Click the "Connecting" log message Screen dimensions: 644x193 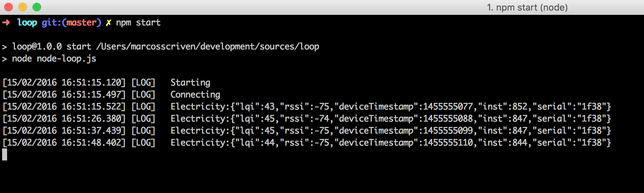click(195, 95)
